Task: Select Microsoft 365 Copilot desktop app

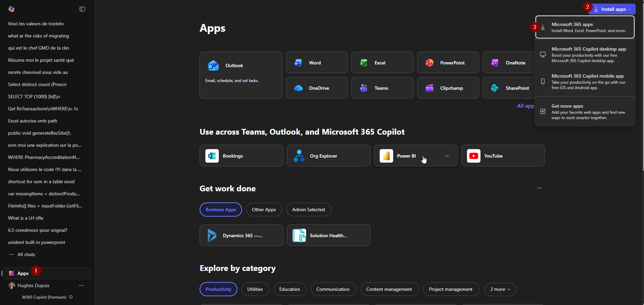Action: pyautogui.click(x=585, y=55)
